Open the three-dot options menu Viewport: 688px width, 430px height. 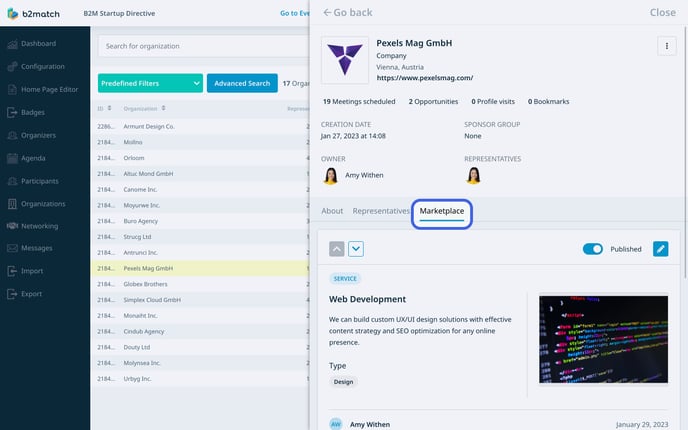(x=666, y=46)
